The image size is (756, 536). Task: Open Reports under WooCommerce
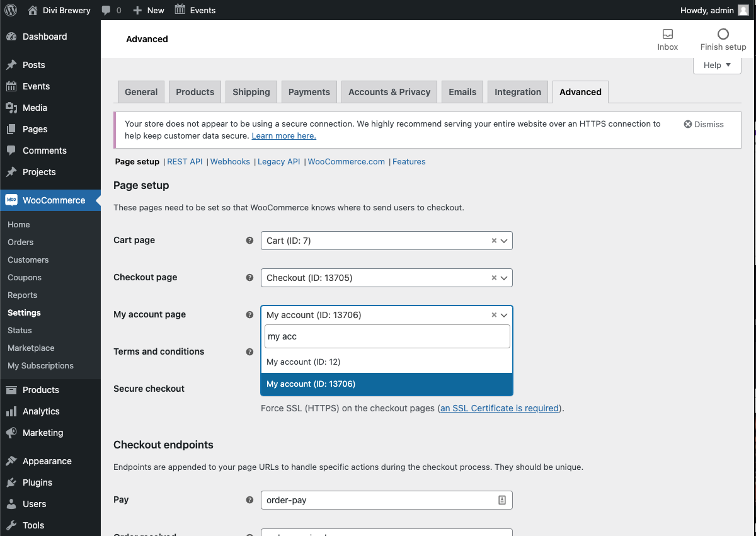[x=23, y=295]
